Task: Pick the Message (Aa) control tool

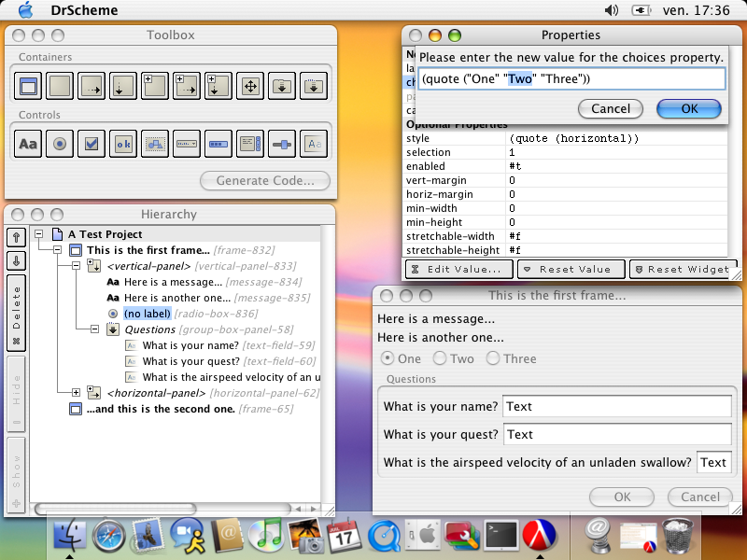Action: (x=29, y=145)
